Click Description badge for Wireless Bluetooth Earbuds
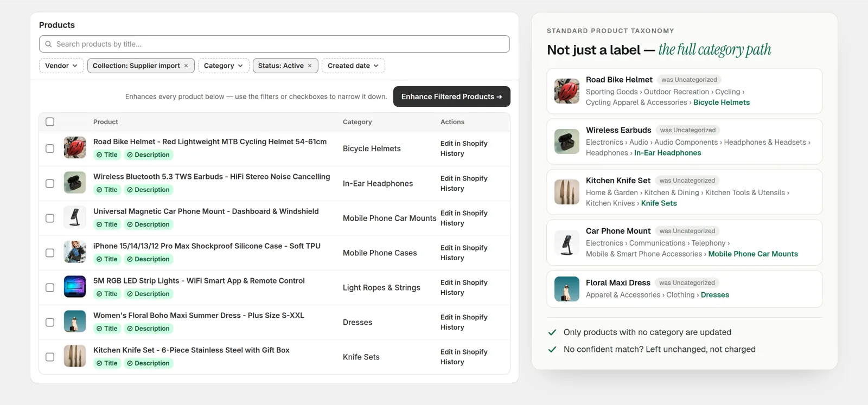868x405 pixels. 148,190
